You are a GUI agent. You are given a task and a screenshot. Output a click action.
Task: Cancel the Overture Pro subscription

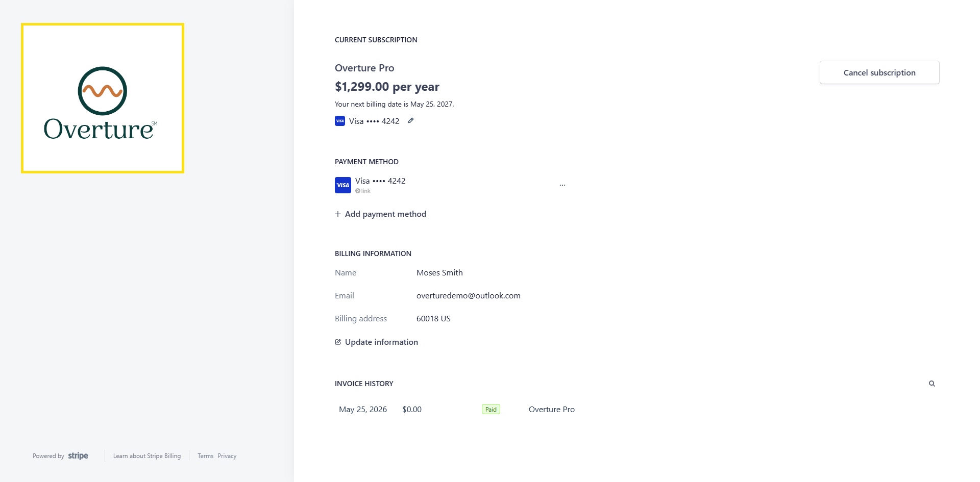tap(879, 72)
